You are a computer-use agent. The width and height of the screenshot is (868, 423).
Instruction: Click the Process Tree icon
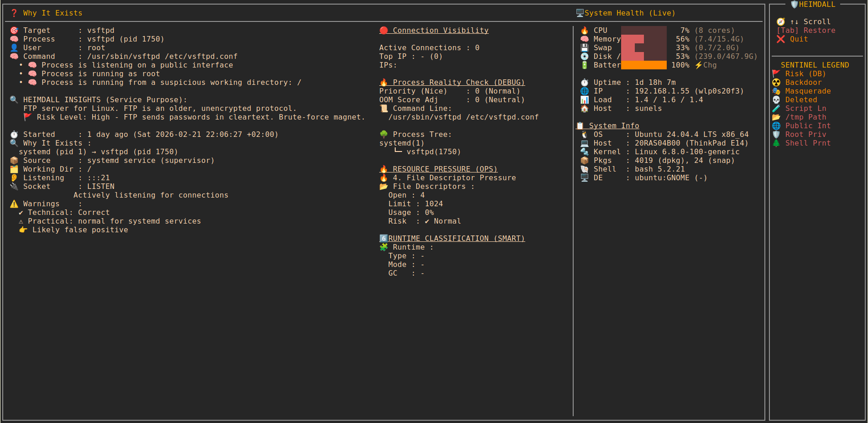click(x=384, y=135)
